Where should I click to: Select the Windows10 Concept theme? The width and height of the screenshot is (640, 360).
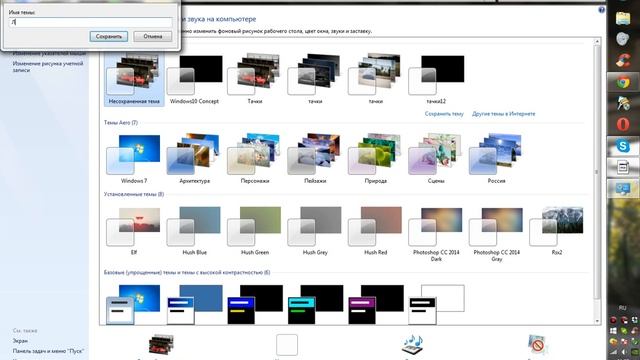tap(194, 79)
